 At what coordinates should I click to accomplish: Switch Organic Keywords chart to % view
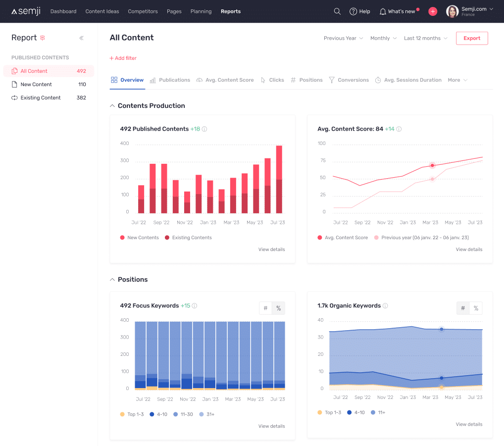pyautogui.click(x=476, y=308)
